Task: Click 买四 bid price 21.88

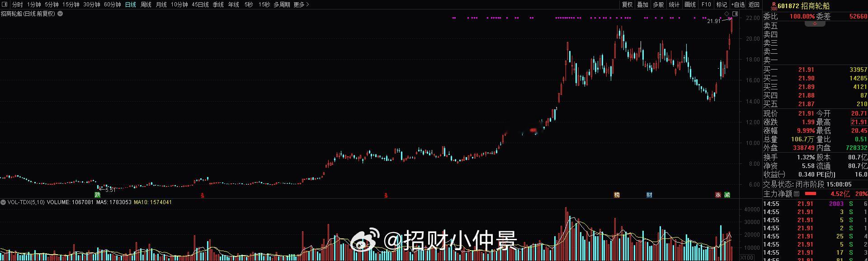Action: click(x=806, y=95)
